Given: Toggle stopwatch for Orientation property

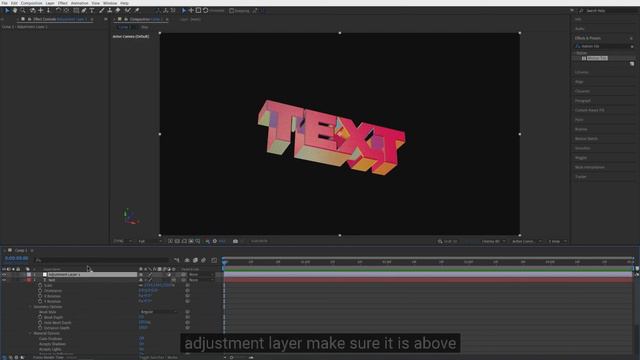Looking at the screenshot, I should click(40, 291).
